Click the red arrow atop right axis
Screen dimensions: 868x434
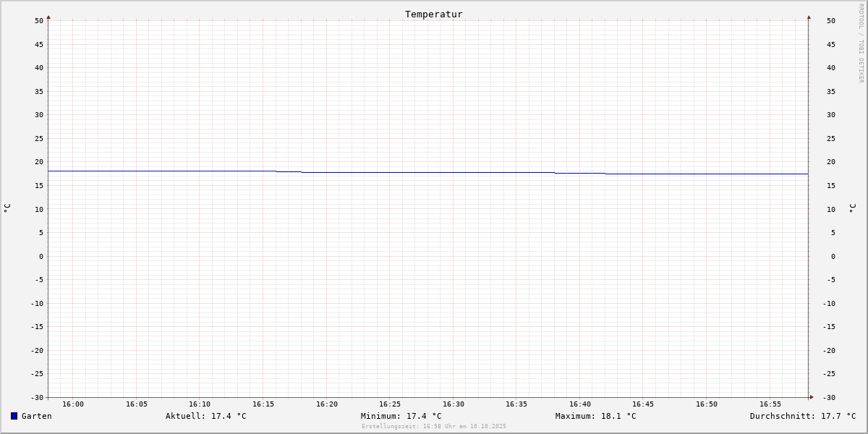point(809,17)
